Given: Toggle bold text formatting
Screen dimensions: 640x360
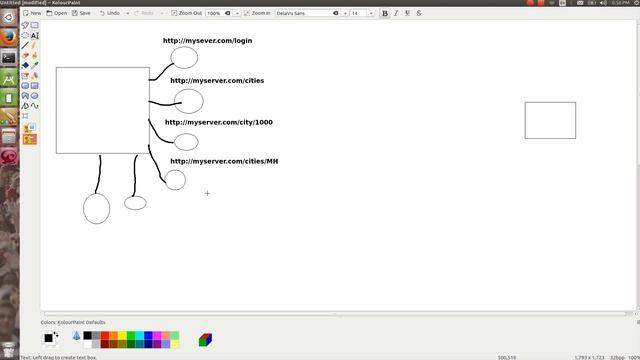Looking at the screenshot, I should [384, 13].
